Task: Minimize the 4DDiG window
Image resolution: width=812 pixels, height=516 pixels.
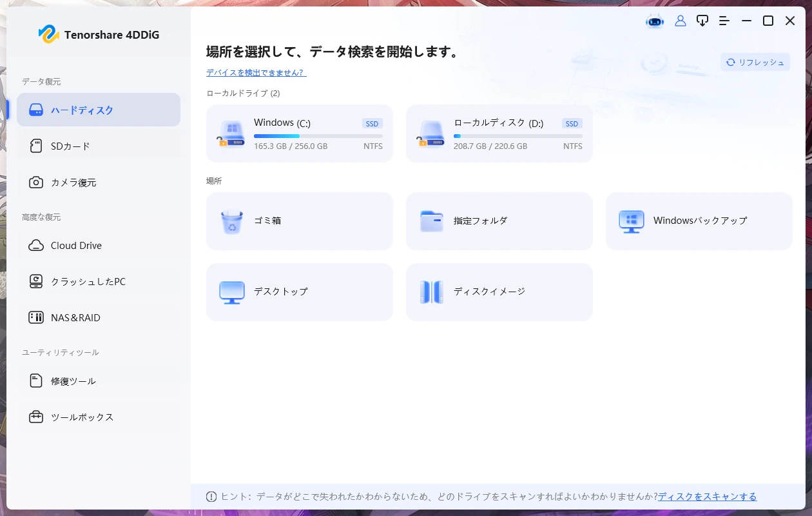Action: tap(746, 21)
